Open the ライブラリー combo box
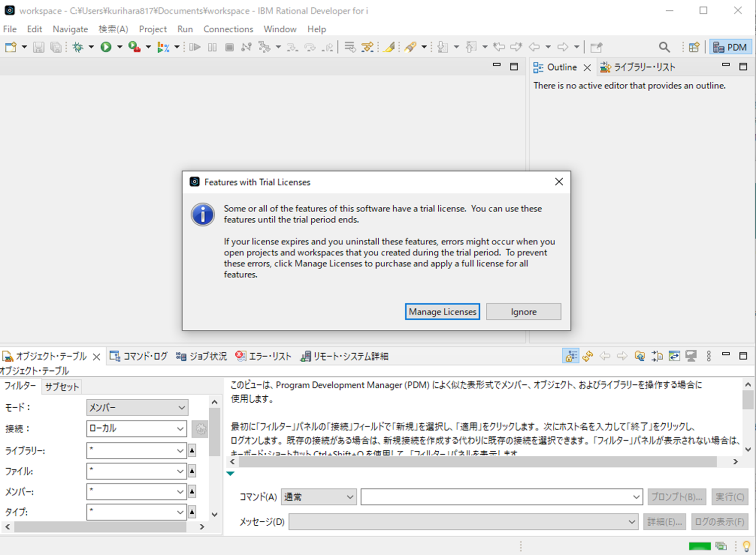756x555 pixels. click(x=136, y=450)
